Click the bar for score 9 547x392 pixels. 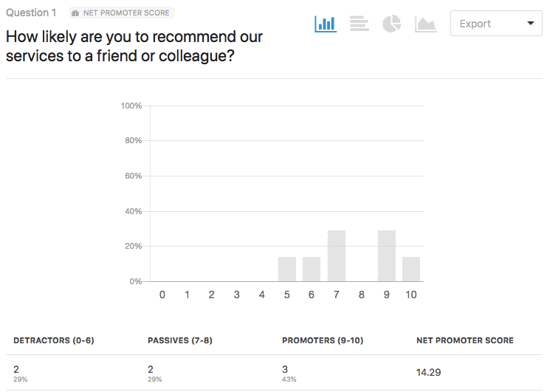pos(387,255)
